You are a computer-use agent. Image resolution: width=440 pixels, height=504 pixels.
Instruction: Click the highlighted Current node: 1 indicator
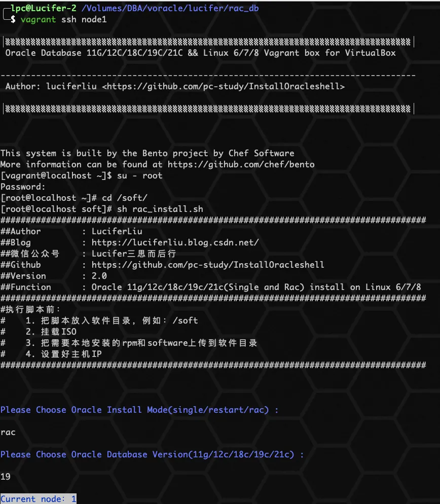[x=39, y=499]
